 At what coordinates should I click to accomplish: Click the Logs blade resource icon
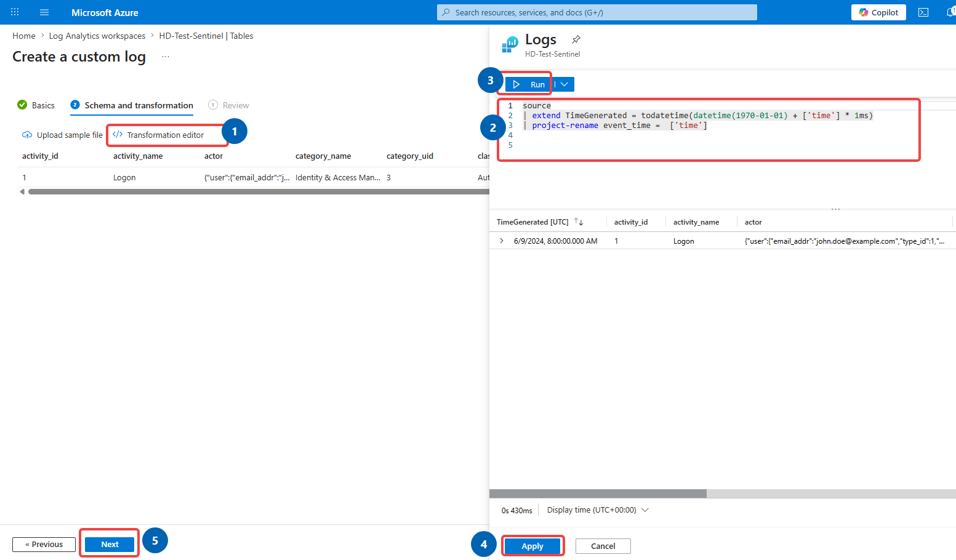coord(510,44)
